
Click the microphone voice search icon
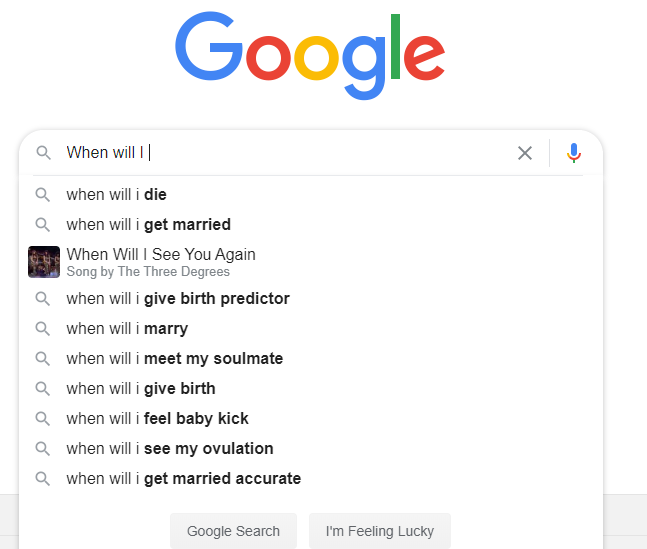[x=574, y=153]
